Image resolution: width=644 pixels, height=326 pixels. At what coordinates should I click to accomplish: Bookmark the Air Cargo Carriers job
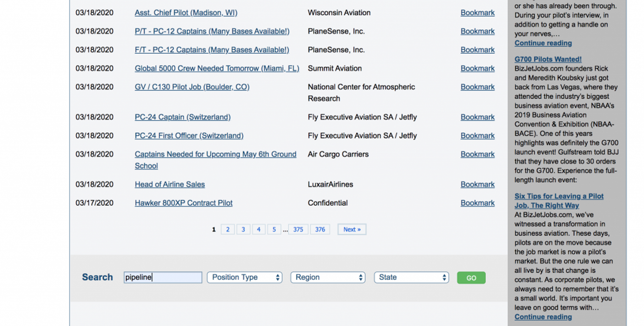[477, 154]
